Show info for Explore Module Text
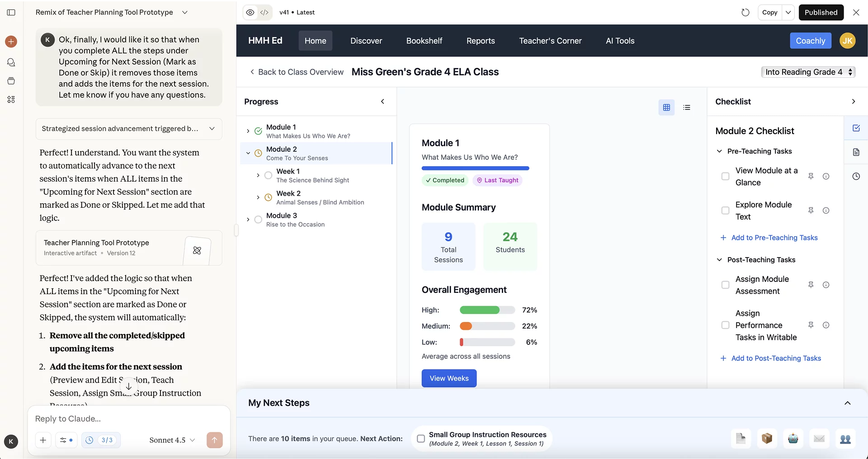868x459 pixels. 826,211
